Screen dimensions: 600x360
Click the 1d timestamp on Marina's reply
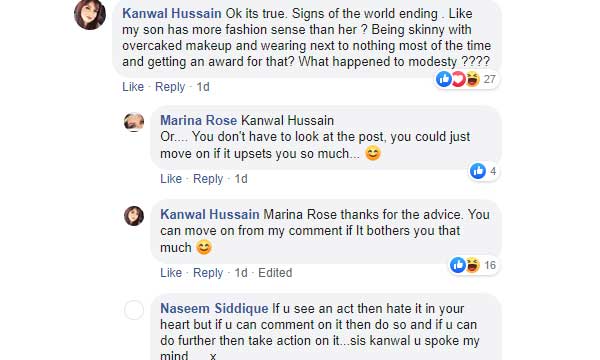pos(241,179)
